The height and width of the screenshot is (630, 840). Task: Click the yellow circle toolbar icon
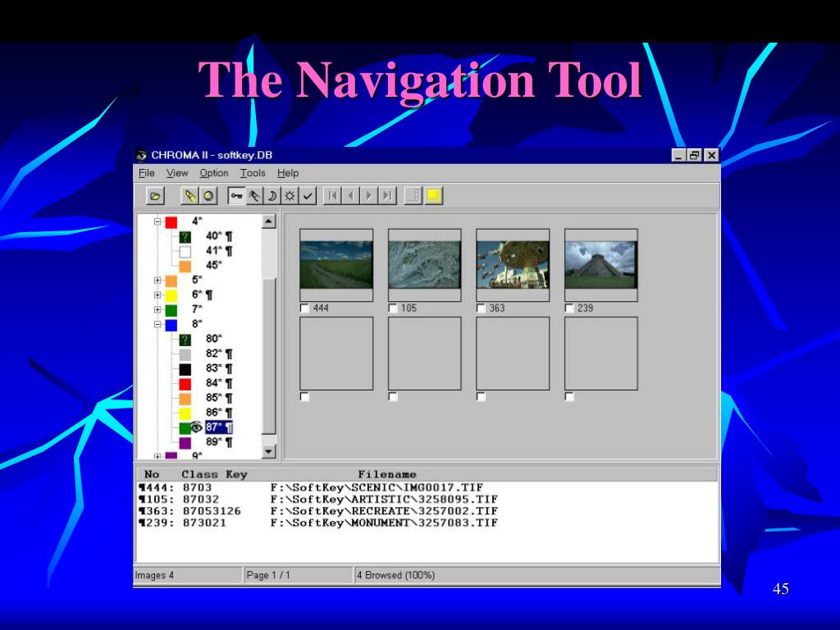coord(208,196)
